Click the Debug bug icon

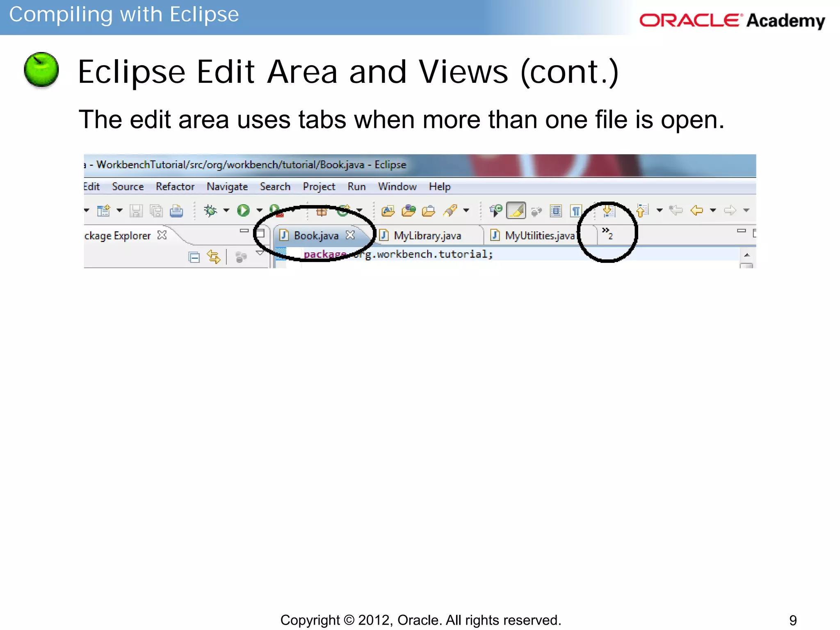(x=210, y=211)
